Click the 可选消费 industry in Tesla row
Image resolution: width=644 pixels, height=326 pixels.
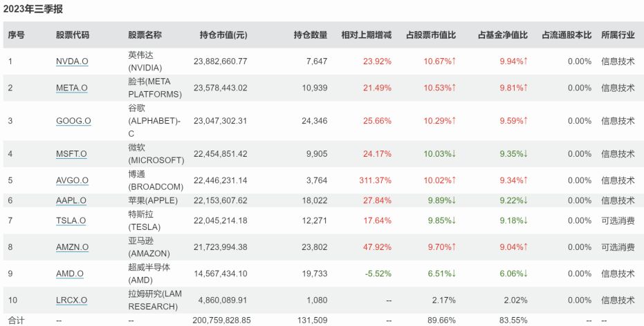(x=618, y=220)
